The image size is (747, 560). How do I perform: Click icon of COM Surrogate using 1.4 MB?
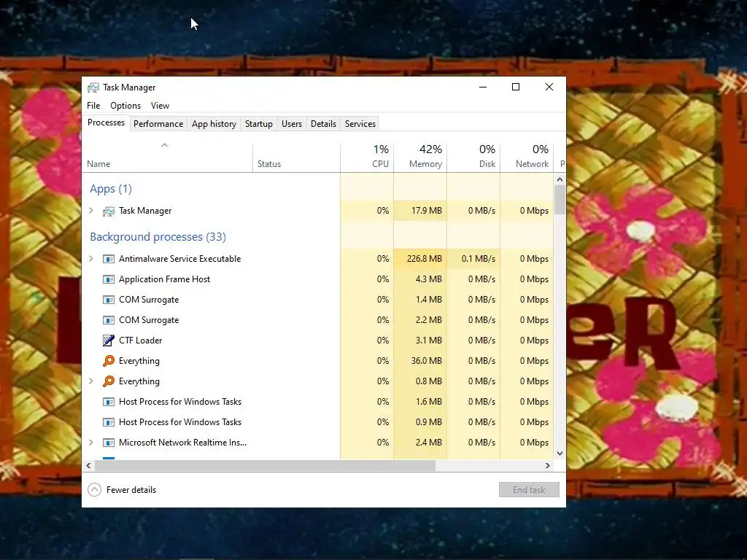coord(109,300)
